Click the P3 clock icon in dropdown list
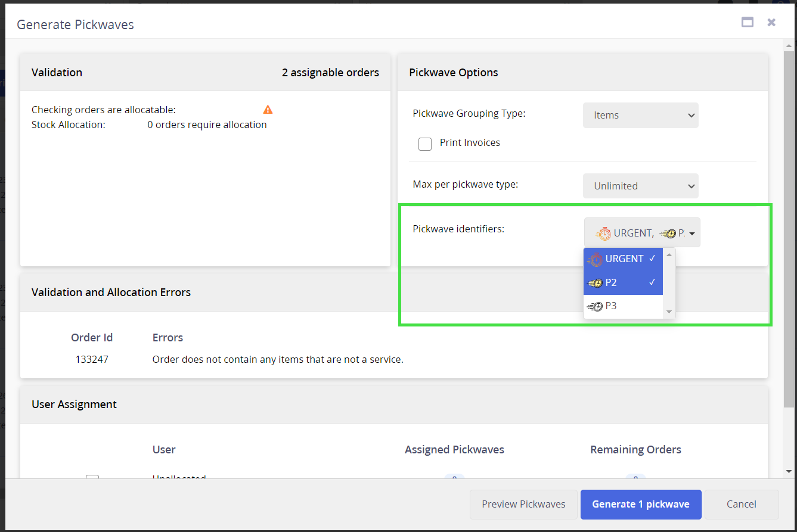 [595, 307]
